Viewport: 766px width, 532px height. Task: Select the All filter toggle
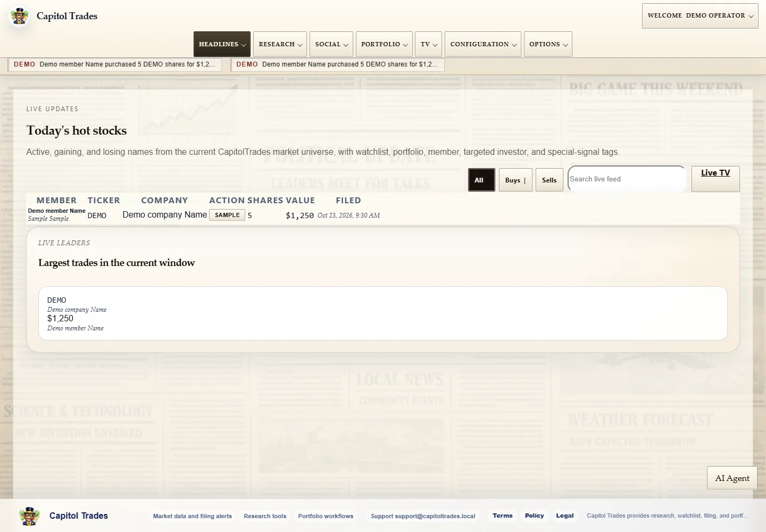click(x=481, y=180)
